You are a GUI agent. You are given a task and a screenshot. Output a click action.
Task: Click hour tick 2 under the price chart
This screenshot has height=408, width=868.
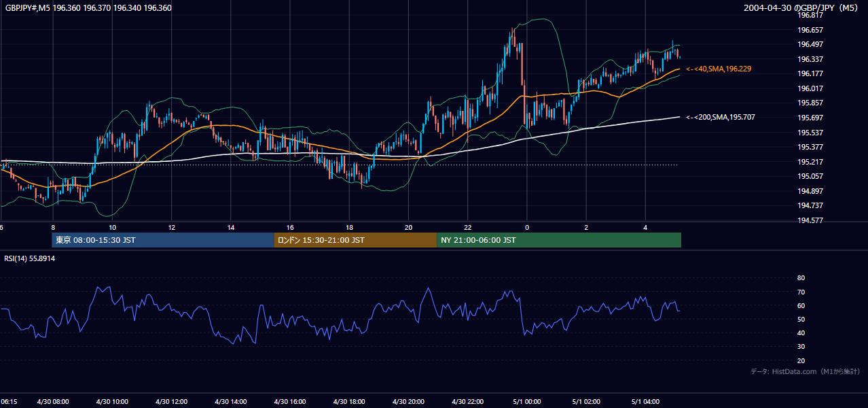point(586,228)
